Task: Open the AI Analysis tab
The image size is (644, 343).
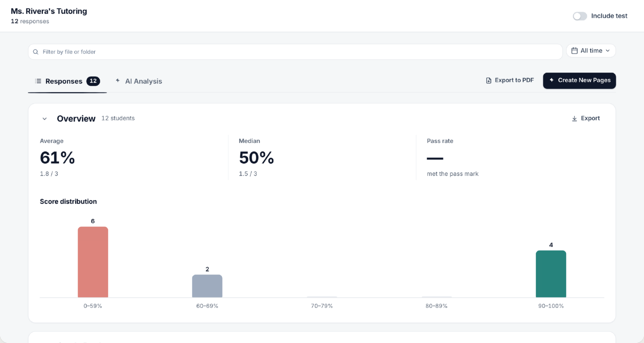Action: (x=139, y=81)
